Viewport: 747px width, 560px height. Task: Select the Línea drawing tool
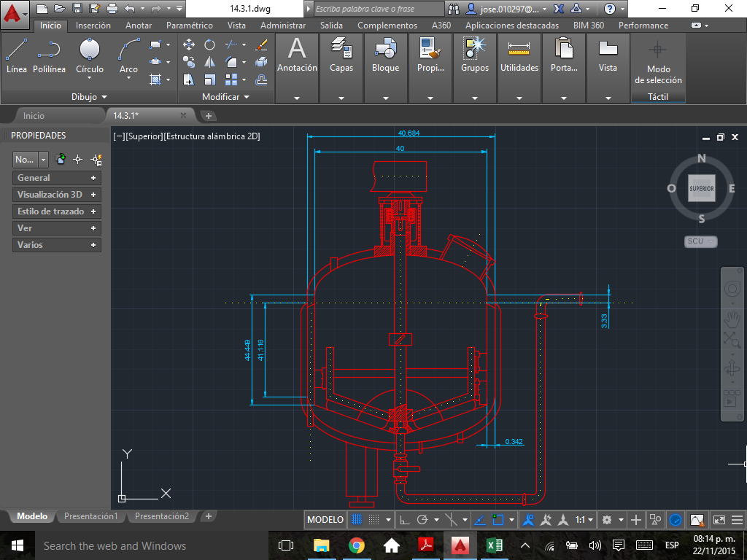(16, 56)
